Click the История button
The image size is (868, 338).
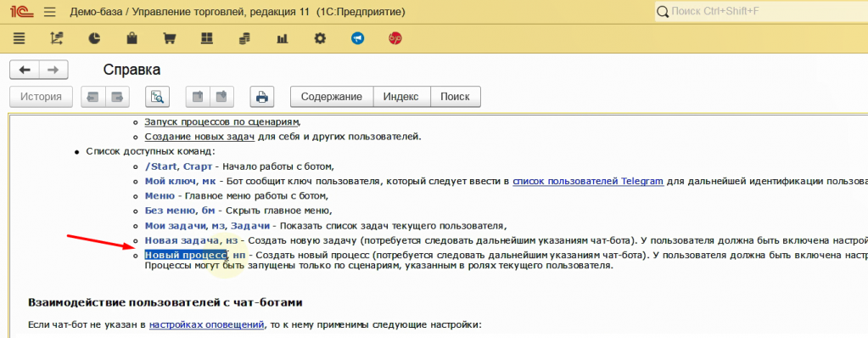point(41,97)
